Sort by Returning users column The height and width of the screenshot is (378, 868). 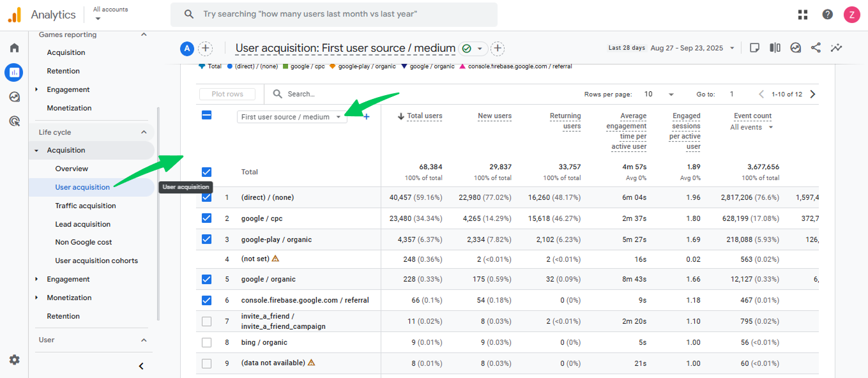pyautogui.click(x=565, y=121)
